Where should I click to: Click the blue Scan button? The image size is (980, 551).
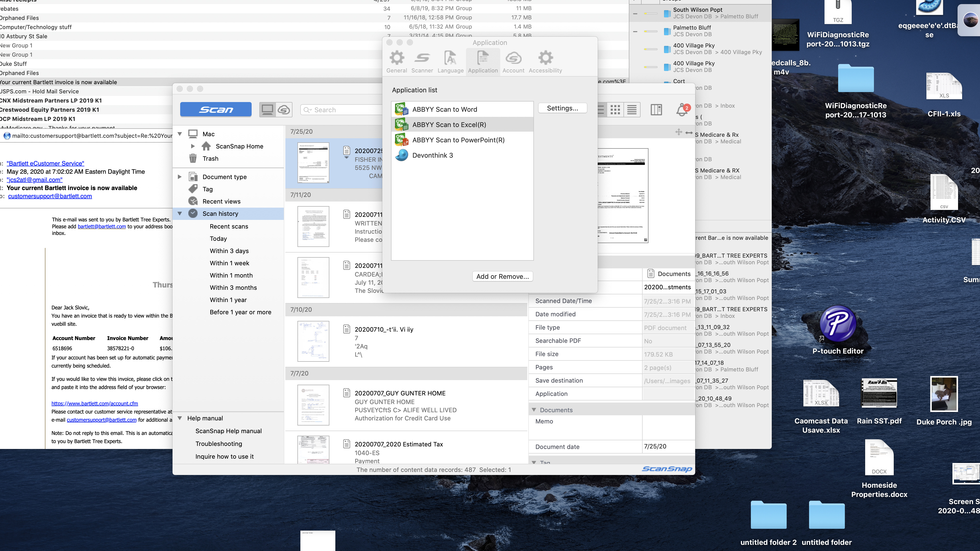click(x=216, y=109)
